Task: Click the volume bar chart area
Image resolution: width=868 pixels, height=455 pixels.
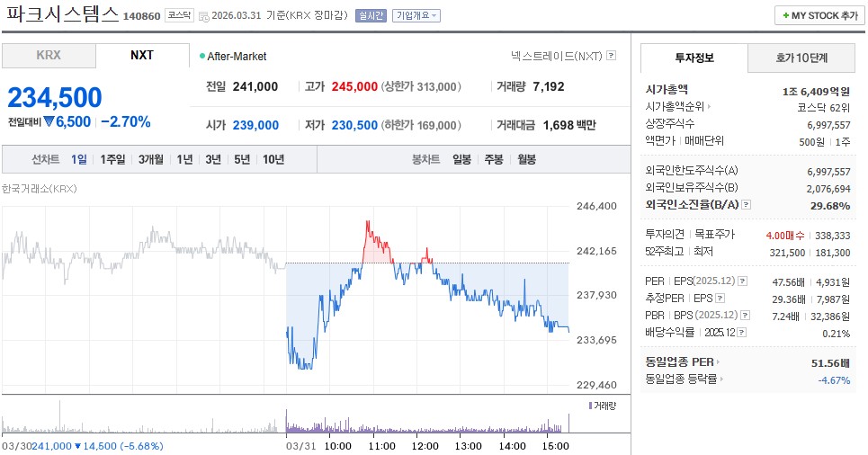Action: coord(288,422)
